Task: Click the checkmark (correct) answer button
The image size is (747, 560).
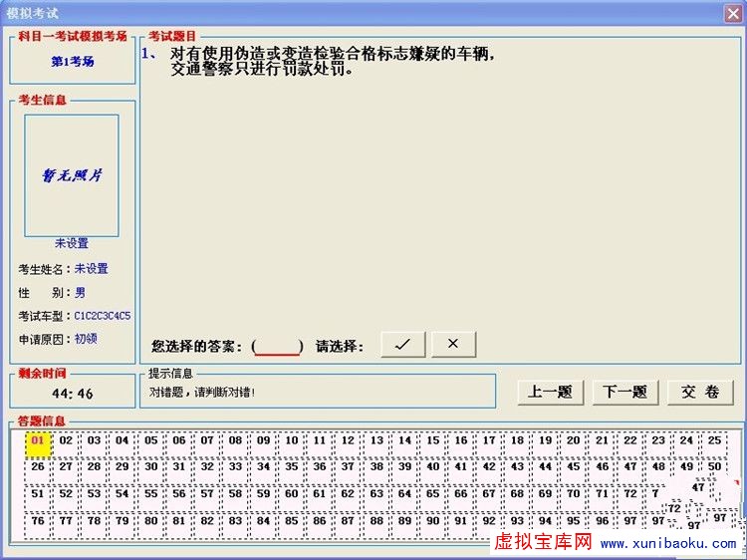Action: (402, 344)
